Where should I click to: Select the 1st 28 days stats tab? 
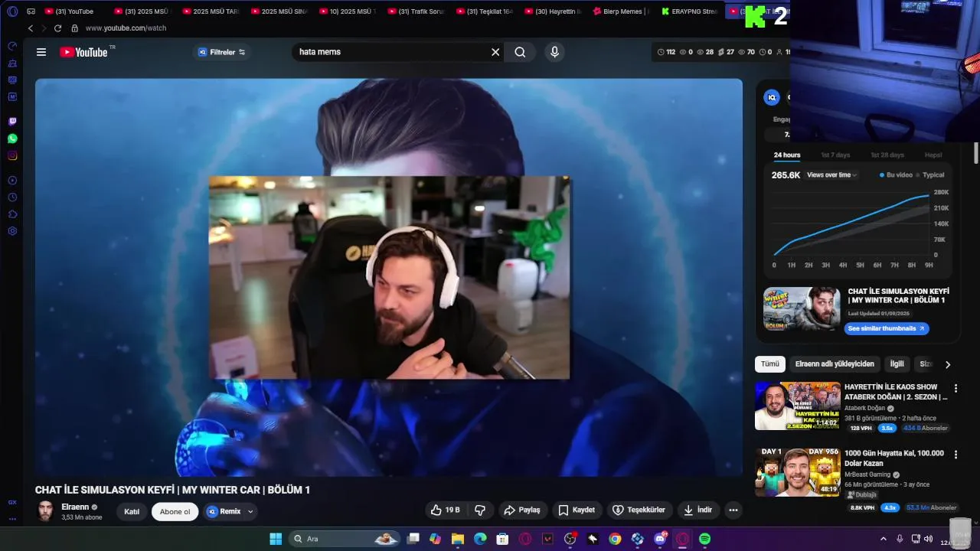click(x=887, y=155)
